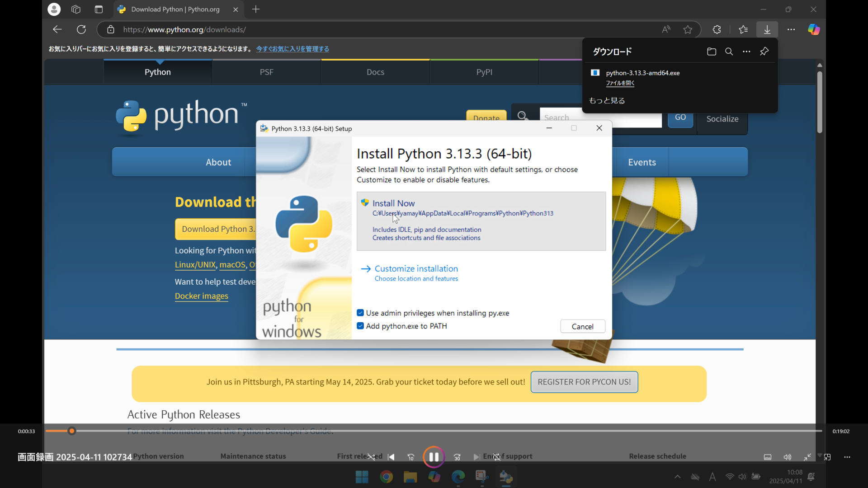868x488 pixels.
Task: Exit full screen with the shrink icon
Action: click(807, 457)
